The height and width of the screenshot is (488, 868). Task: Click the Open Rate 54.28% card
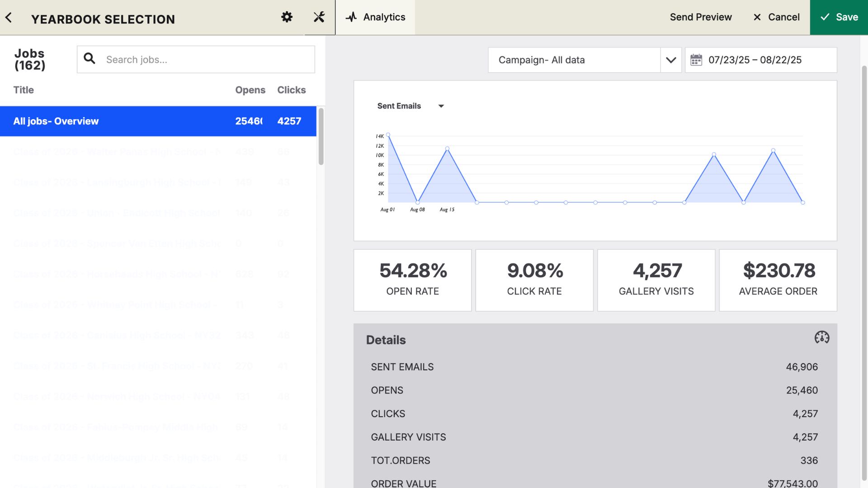(412, 280)
